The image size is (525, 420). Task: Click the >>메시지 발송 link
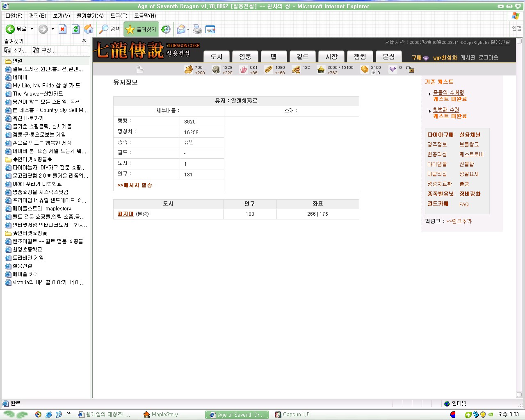135,185
